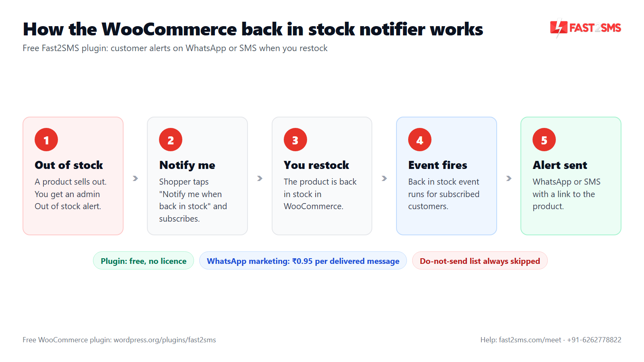Click the 'Free Fast2SMS plugin' subtitle

pos(175,48)
